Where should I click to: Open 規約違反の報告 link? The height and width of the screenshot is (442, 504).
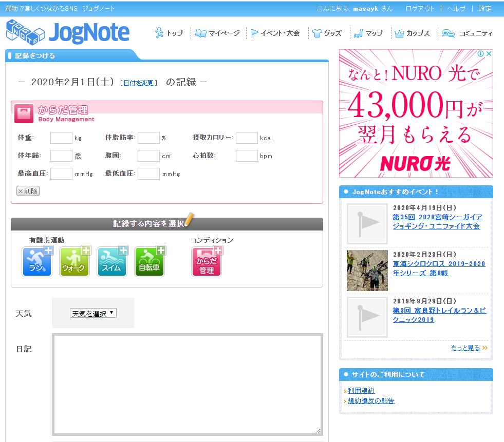(x=371, y=401)
